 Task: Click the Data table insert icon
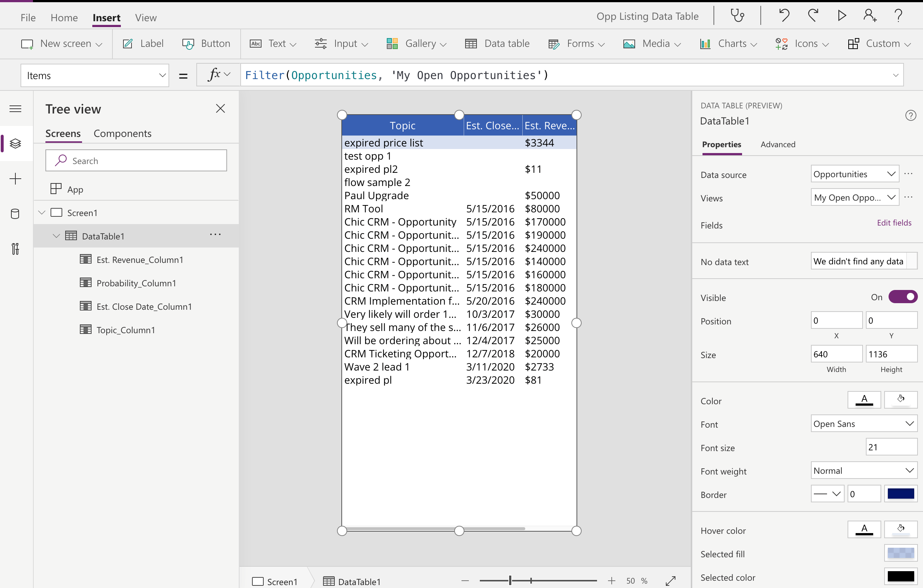point(470,43)
